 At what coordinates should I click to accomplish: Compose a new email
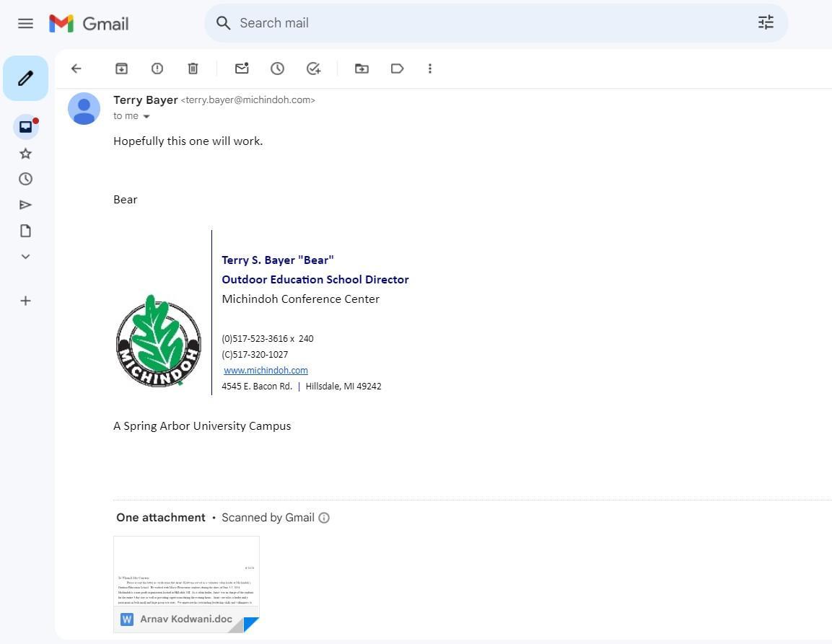click(25, 79)
